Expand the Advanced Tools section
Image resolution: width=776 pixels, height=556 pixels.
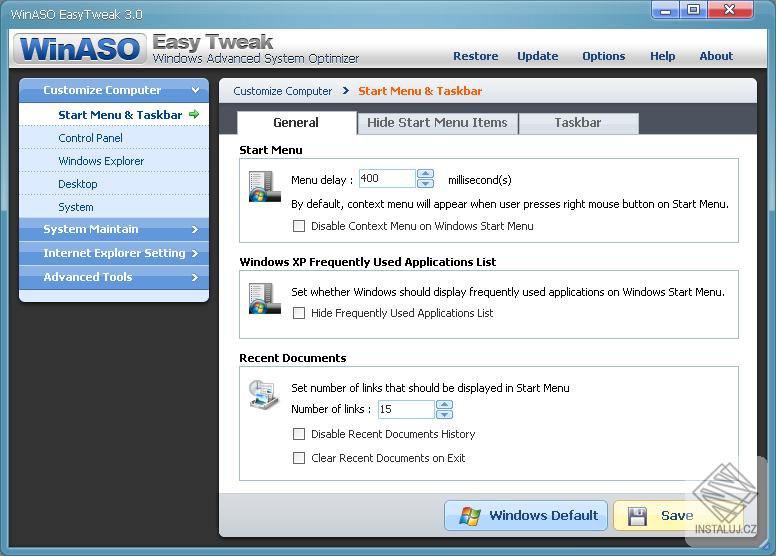[114, 277]
